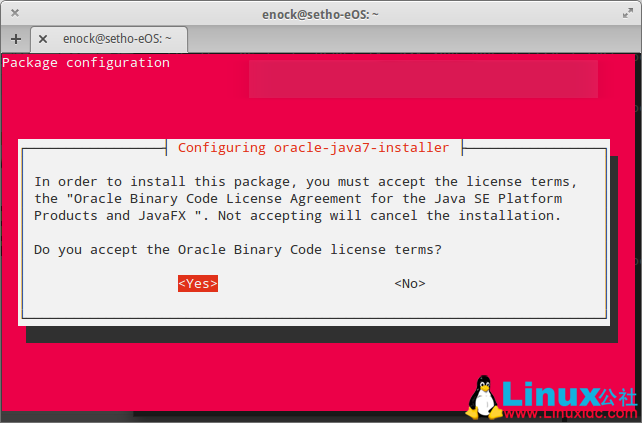Close the enock@setho-eOS terminal tab
Image resolution: width=642 pixels, height=423 pixels.
coord(43,38)
